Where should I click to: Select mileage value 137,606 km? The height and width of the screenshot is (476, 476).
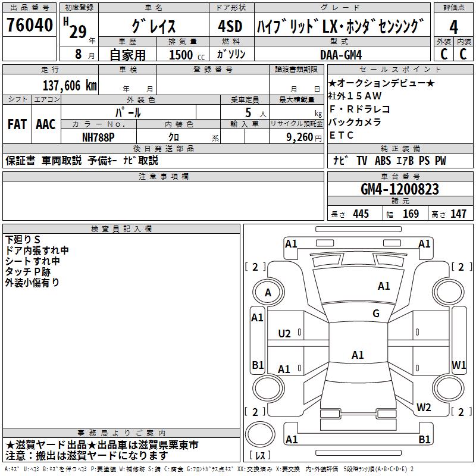point(70,86)
